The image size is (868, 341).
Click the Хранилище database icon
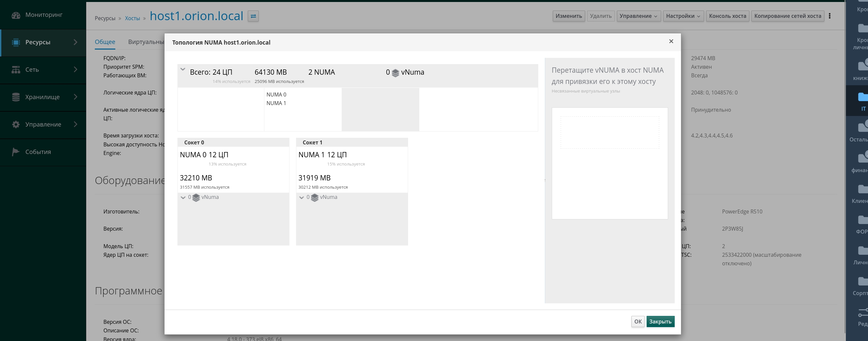tap(16, 97)
